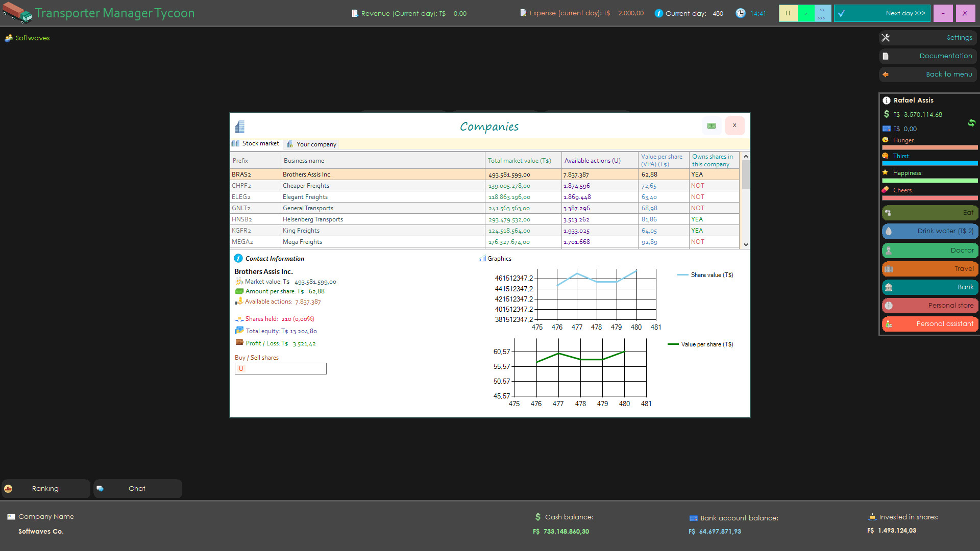Select Drink water (T$ 2)
The height and width of the screenshot is (551, 980).
tap(929, 231)
